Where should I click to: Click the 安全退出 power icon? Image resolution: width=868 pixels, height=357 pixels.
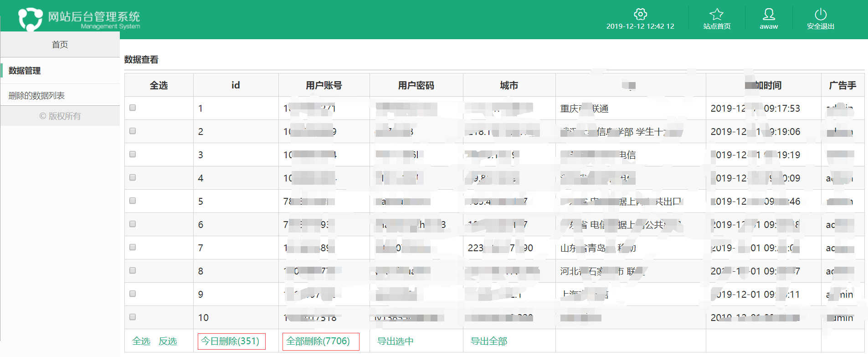[x=821, y=14]
